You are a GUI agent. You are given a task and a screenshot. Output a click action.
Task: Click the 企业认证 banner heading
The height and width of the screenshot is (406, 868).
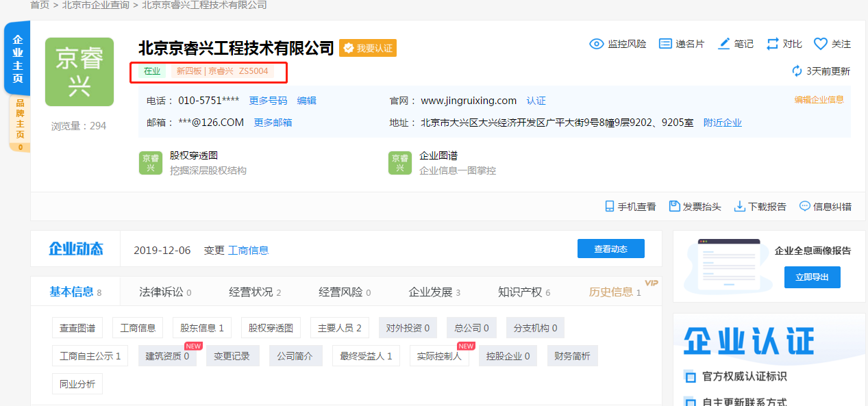(749, 340)
